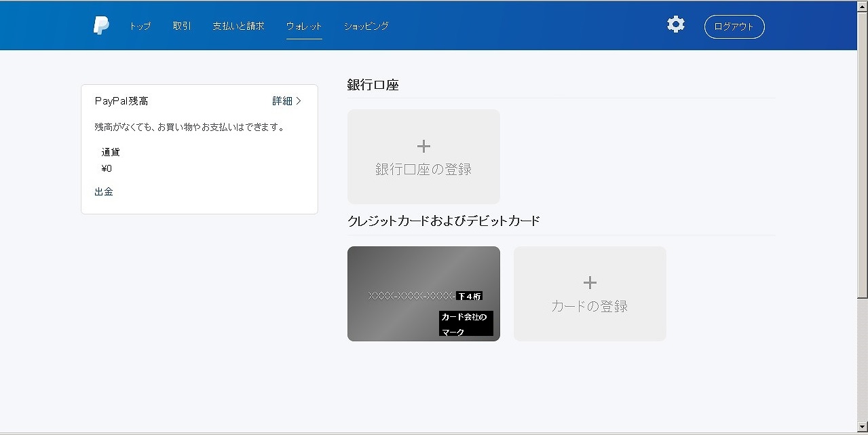Click the plus icon on カードの登録 tile

590,282
